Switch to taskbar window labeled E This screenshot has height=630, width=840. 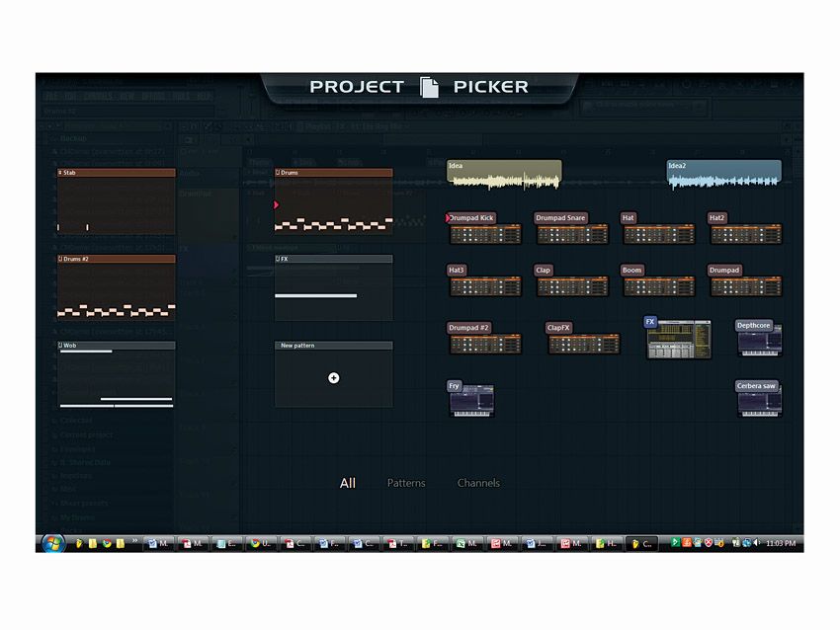pyautogui.click(x=227, y=543)
